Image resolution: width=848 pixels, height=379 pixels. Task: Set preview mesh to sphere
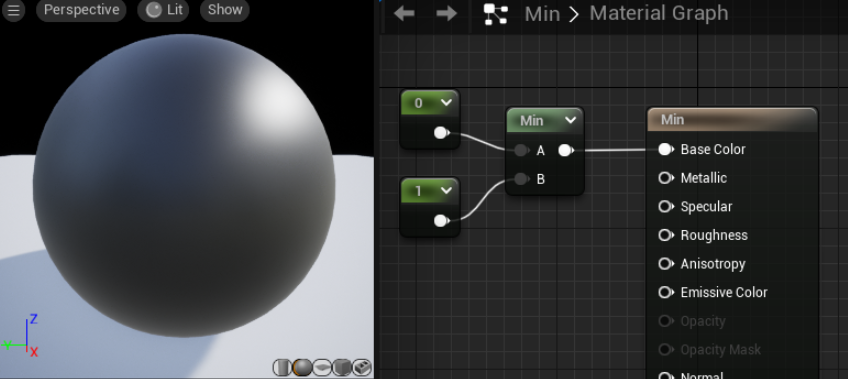302,368
